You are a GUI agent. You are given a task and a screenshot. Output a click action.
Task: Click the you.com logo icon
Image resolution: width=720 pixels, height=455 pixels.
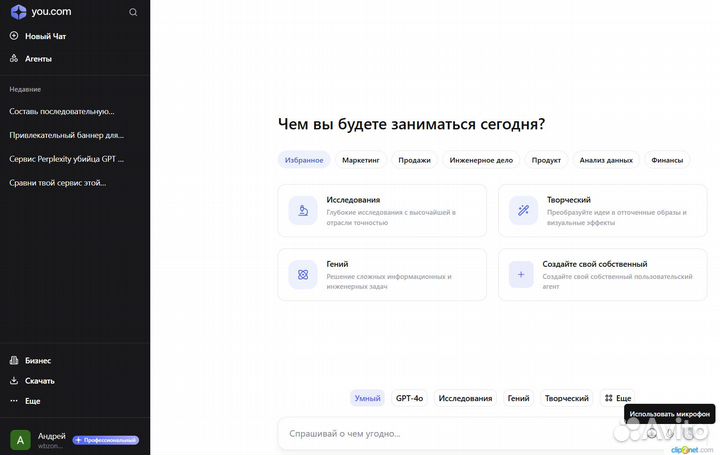pos(18,12)
